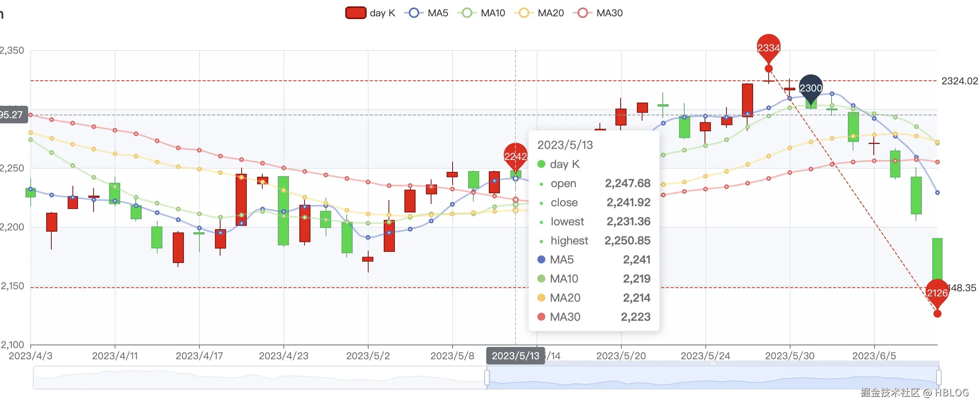Select the dark blue 2300 marker pin
The image size is (980, 409).
point(811,88)
